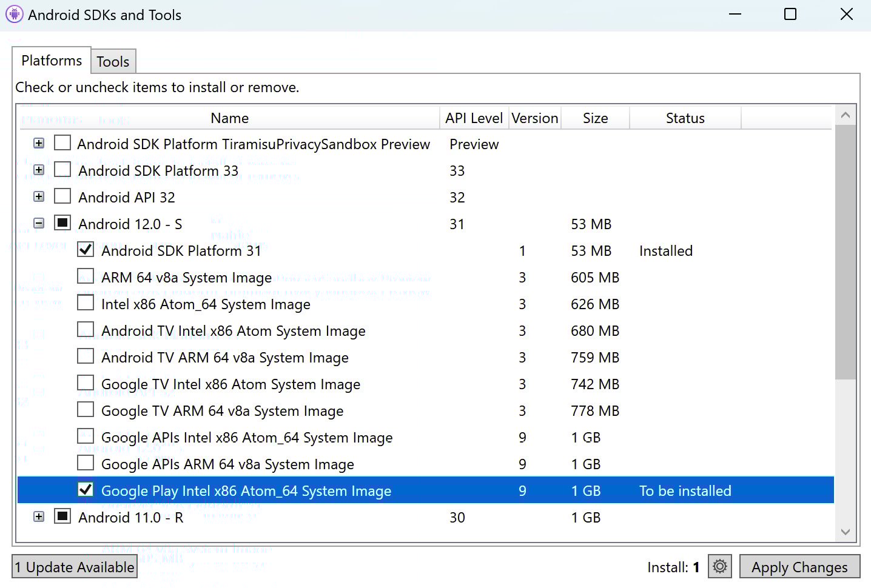Click the Size column header
This screenshot has height=588, width=871.
(595, 118)
